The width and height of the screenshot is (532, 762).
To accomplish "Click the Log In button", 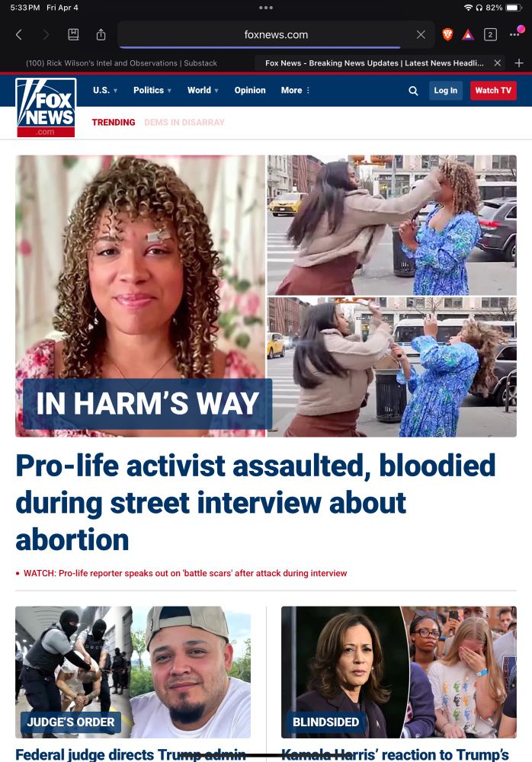I will point(445,91).
